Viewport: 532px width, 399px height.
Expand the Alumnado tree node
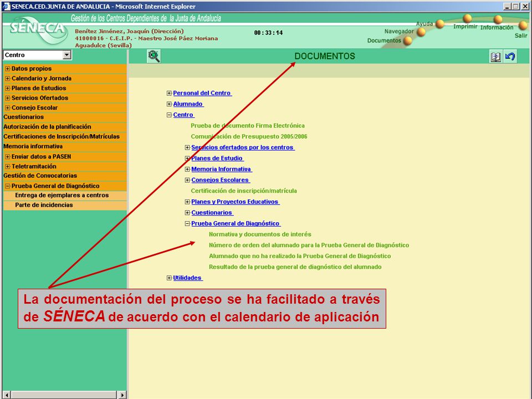(169, 104)
